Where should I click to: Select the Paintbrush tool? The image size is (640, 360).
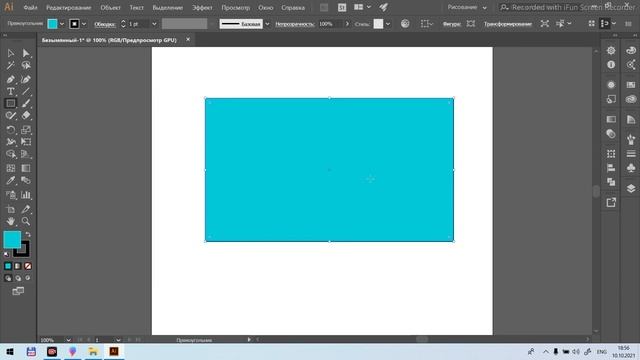tap(26, 104)
